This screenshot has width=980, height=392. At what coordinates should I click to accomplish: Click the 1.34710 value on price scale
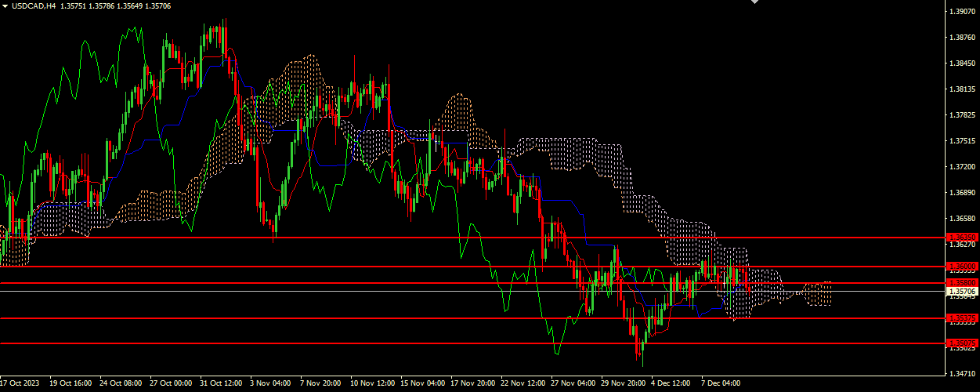point(963,374)
